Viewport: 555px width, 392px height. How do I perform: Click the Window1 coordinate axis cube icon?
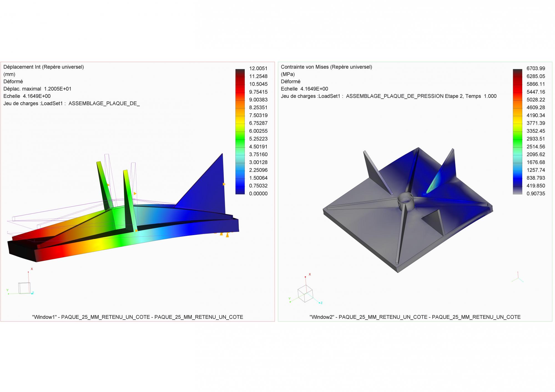[x=24, y=288]
